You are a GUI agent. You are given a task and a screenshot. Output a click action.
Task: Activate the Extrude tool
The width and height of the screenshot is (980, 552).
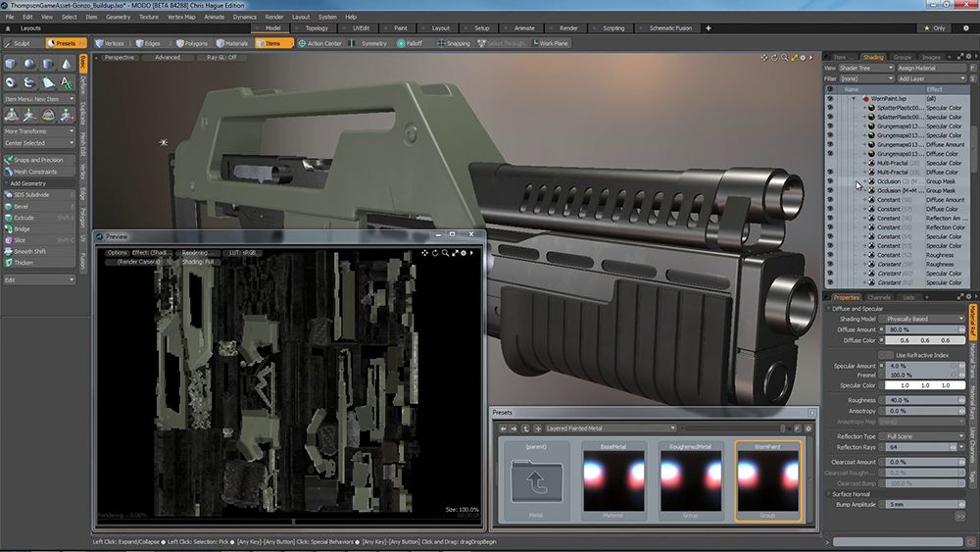click(x=39, y=218)
